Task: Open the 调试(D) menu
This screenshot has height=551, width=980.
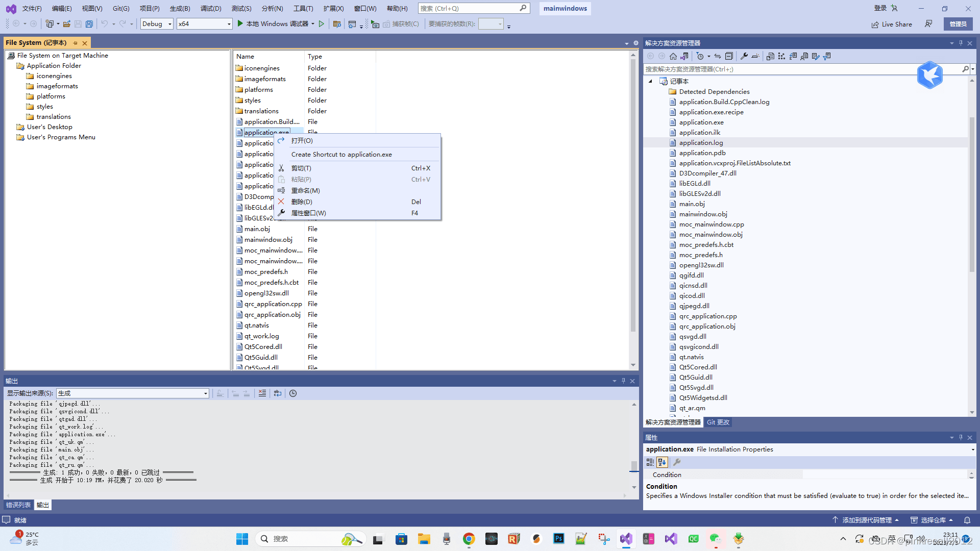Action: coord(211,8)
